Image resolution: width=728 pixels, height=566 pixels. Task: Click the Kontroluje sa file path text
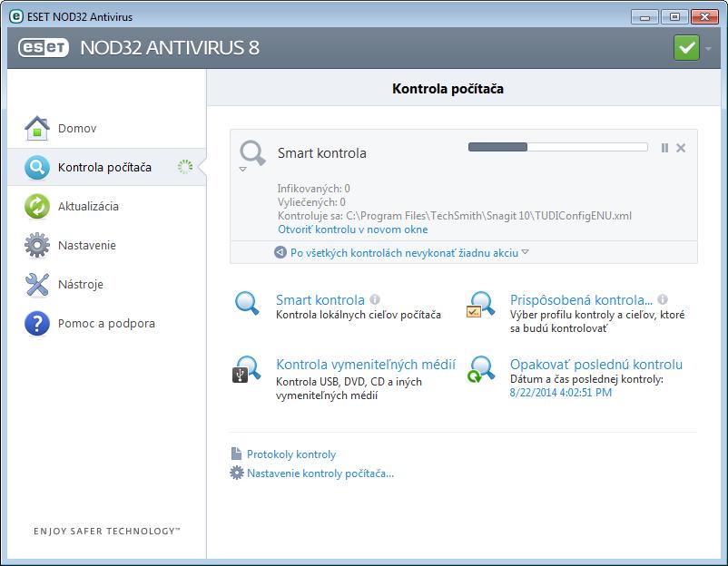click(x=455, y=216)
